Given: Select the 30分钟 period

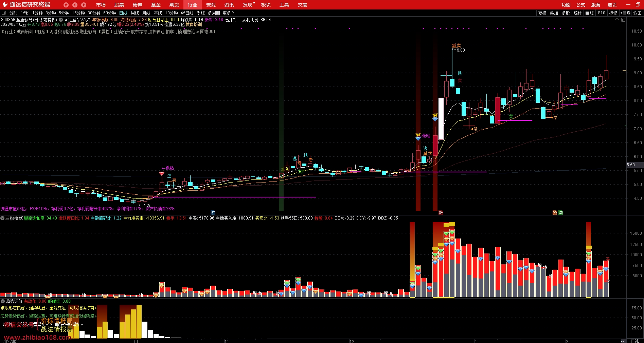Looking at the screenshot, I should click(94, 13).
